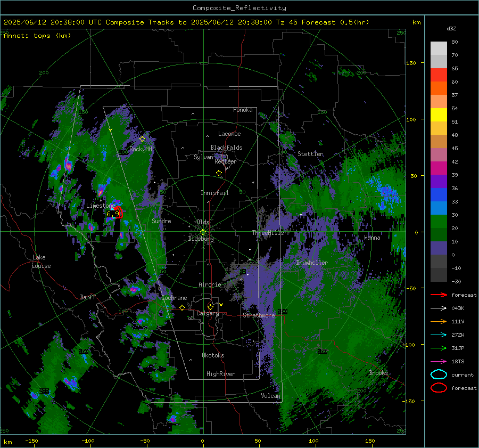Image resolution: width=479 pixels, height=448 pixels.
Task: Click the Innisfail city label
Action: (x=214, y=193)
